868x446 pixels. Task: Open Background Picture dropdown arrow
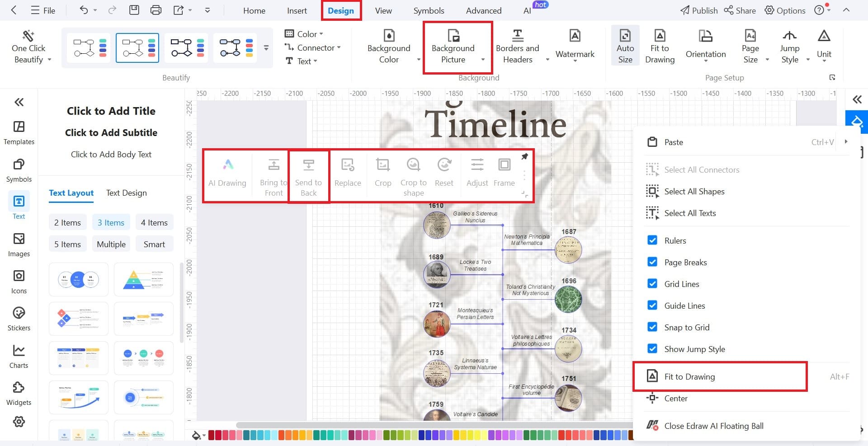[x=483, y=60]
